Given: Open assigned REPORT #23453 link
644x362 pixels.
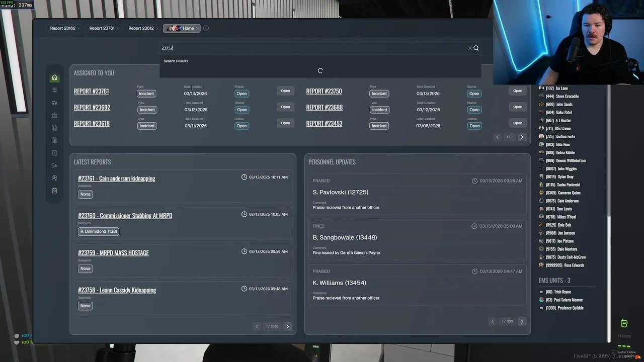Looking at the screenshot, I should [x=324, y=123].
